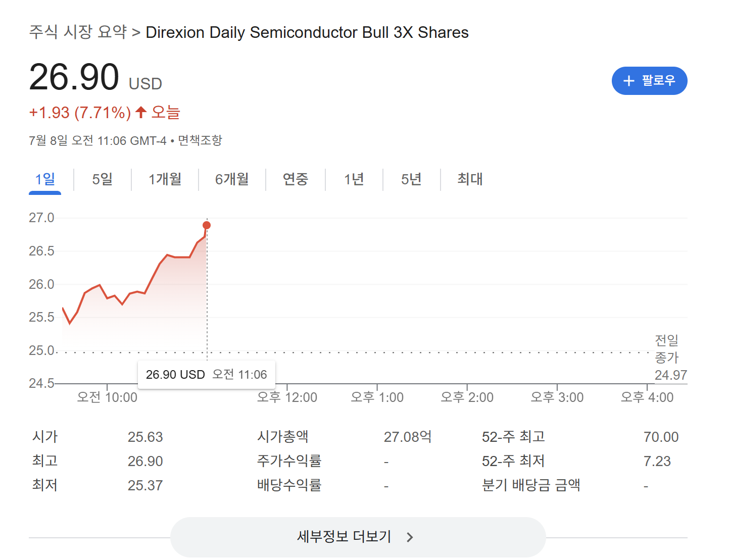Click the chevron arrow beside 세부정보 더보기
Viewport: 729px width, 560px height.
[x=410, y=537]
